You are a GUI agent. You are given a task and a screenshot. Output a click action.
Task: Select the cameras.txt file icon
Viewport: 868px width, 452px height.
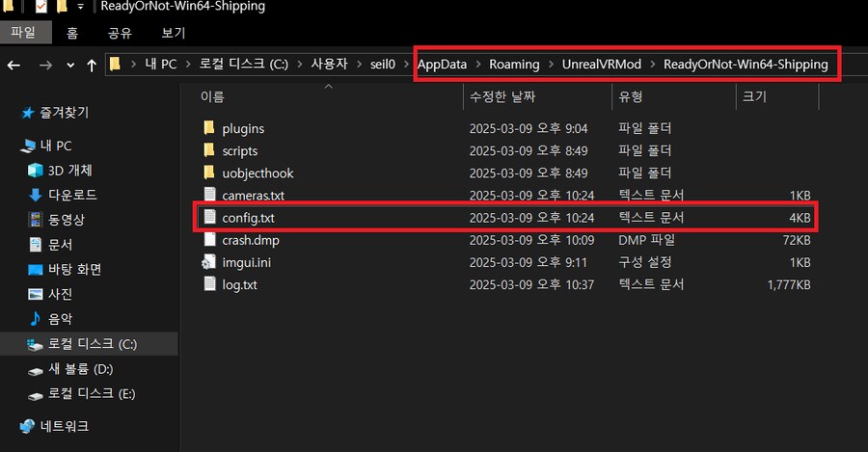pyautogui.click(x=209, y=194)
